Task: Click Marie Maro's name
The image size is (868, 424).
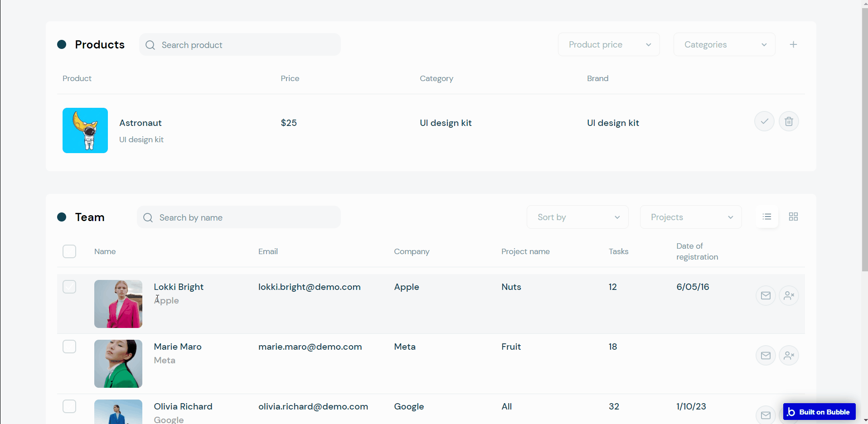Action: coord(178,347)
